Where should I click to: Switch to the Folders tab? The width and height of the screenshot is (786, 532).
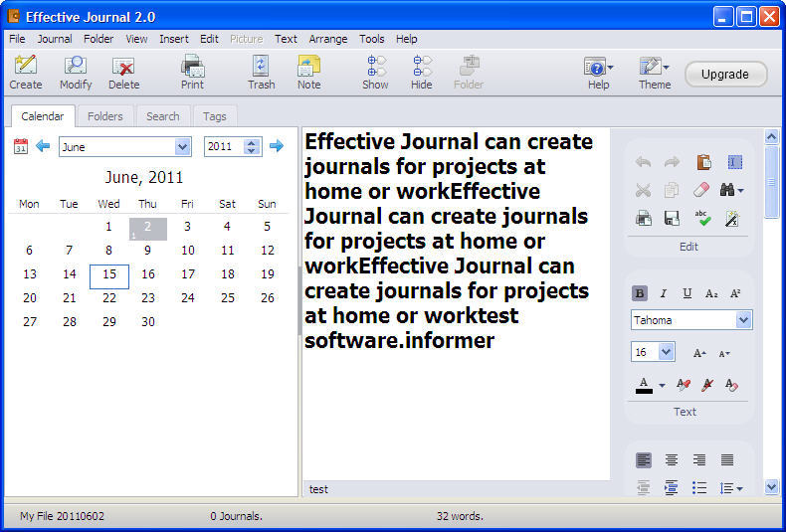pyautogui.click(x=105, y=116)
